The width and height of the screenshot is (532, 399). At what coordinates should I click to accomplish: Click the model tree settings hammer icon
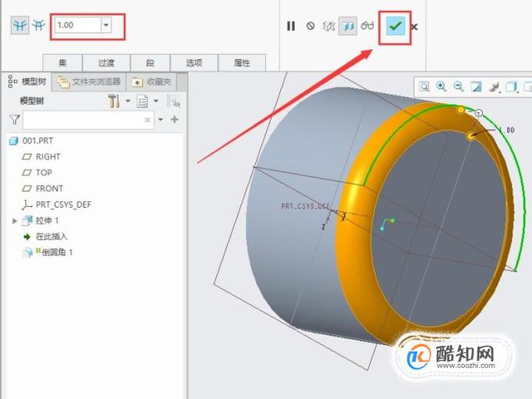pos(114,101)
